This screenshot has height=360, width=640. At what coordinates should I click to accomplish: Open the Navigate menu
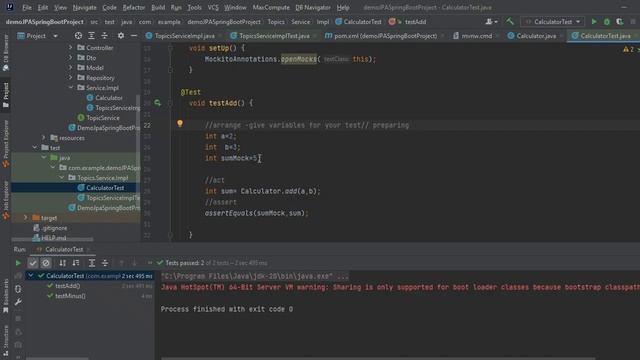pyautogui.click(x=84, y=7)
